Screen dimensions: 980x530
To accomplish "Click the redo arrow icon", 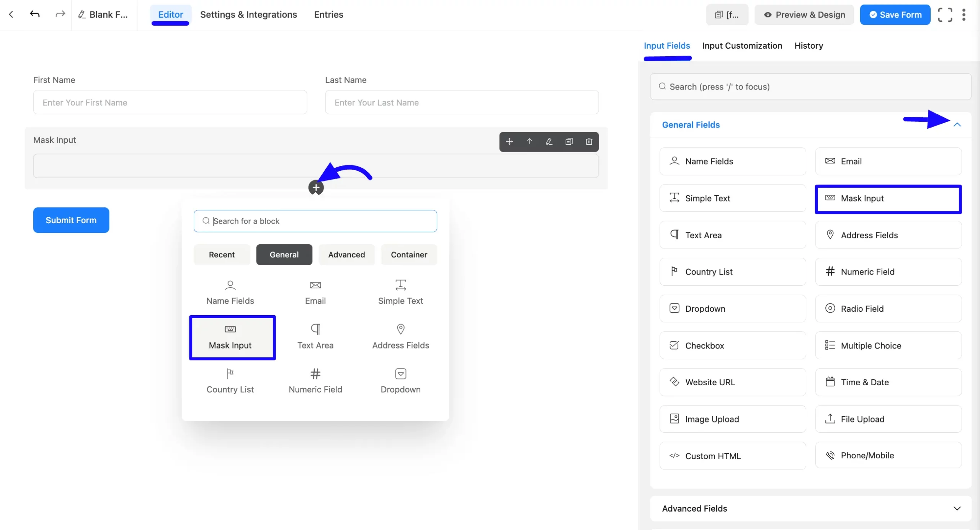I will [60, 15].
